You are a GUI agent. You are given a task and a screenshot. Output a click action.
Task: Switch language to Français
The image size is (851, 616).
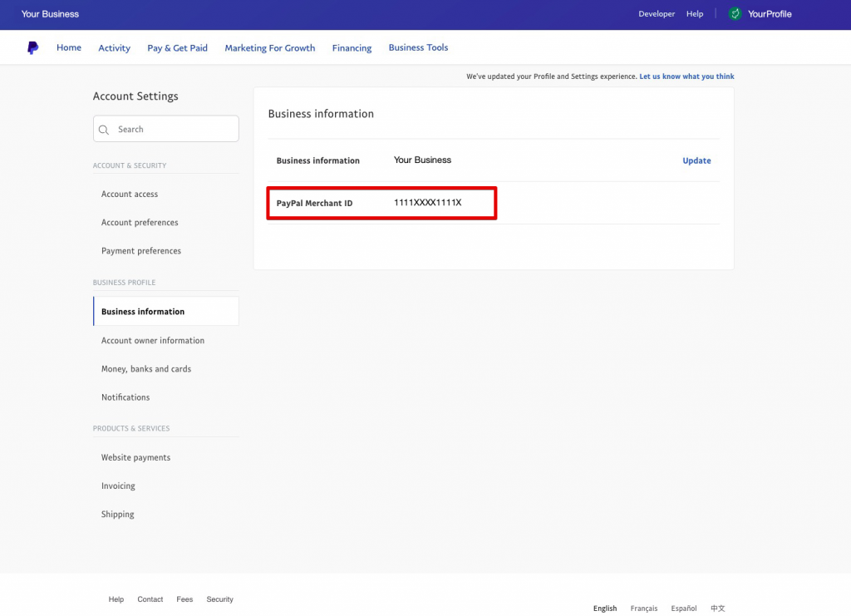643,609
